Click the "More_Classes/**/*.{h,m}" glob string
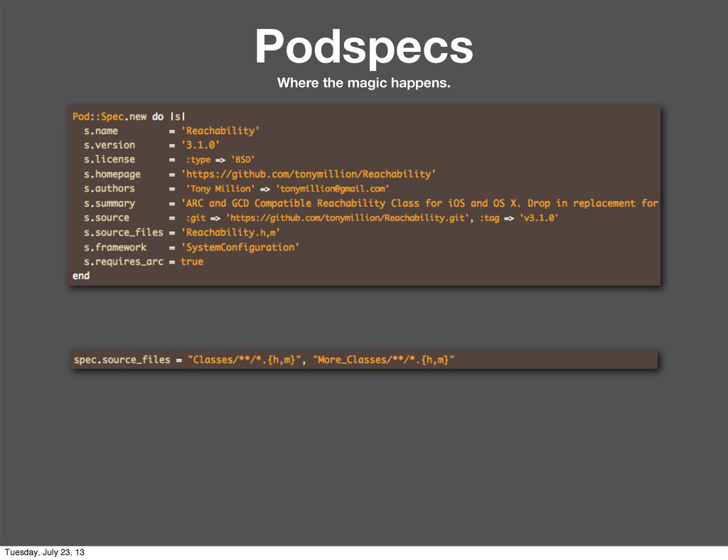The width and height of the screenshot is (728, 560). 384,360
